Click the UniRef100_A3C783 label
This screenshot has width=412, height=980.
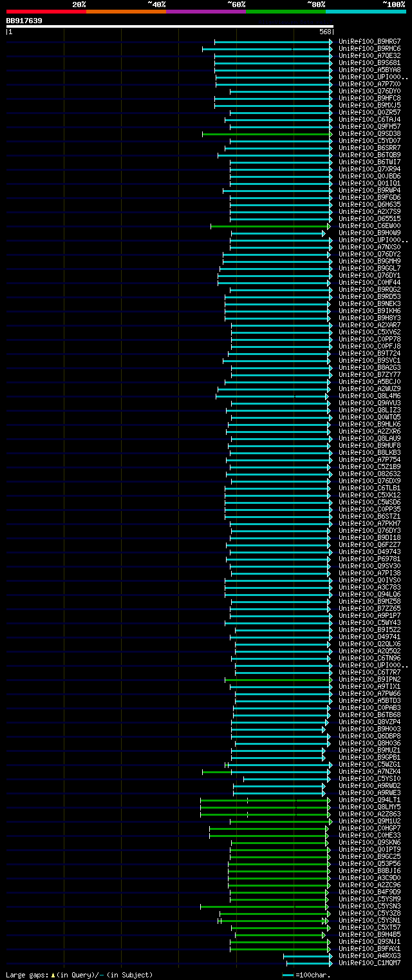(369, 587)
